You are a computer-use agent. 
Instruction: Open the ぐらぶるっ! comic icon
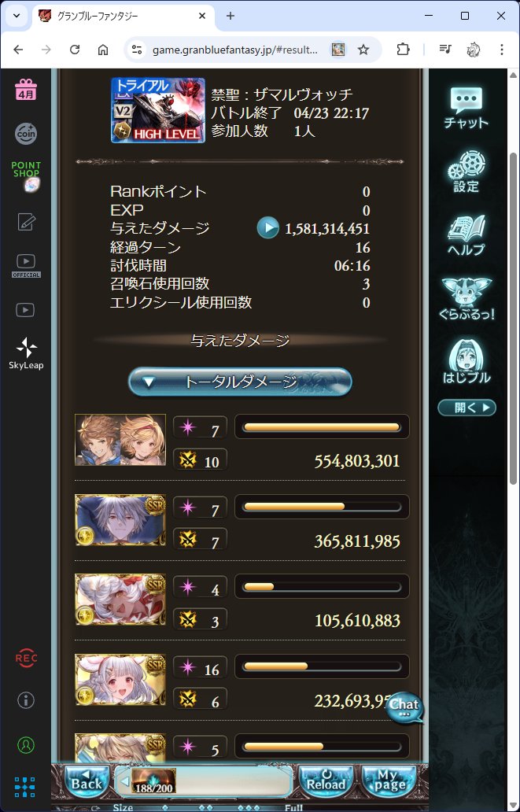tap(467, 299)
